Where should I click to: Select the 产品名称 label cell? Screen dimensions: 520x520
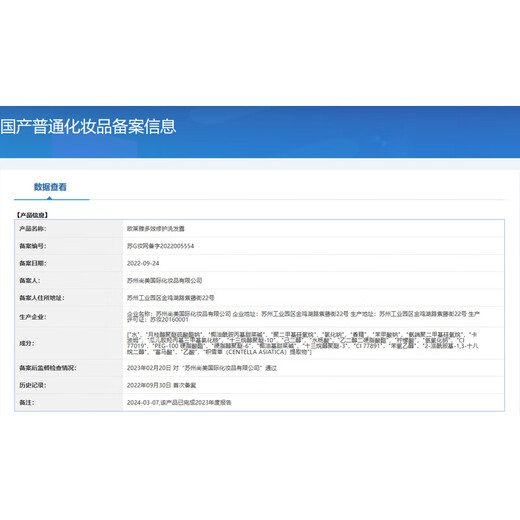pyautogui.click(x=69, y=229)
